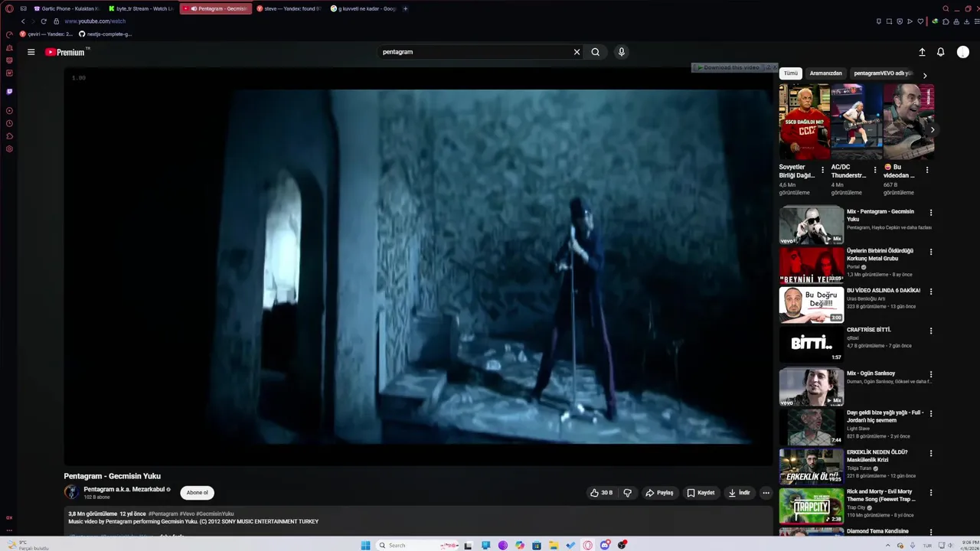The height and width of the screenshot is (551, 980).
Task: Open Opera GX main menu logo
Action: click(x=9, y=8)
